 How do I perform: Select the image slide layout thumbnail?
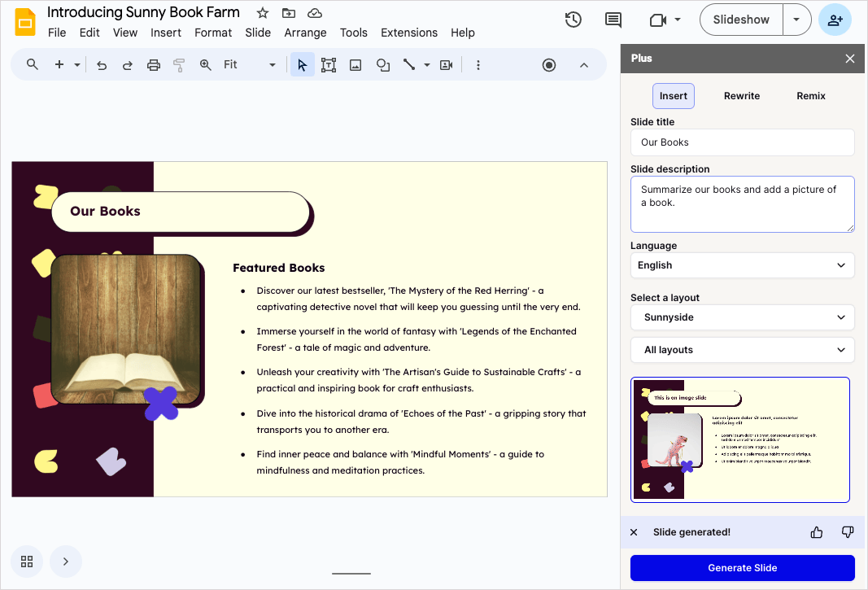(740, 439)
